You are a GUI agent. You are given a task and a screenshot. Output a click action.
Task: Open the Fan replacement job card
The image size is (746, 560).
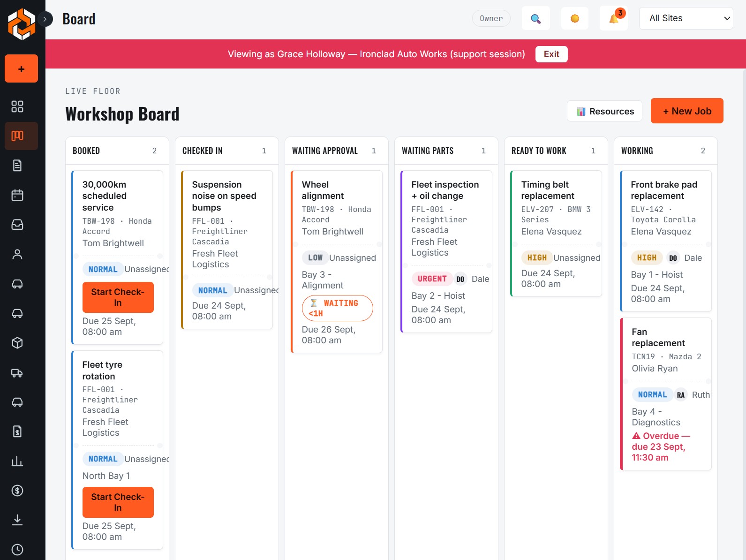pos(666,394)
